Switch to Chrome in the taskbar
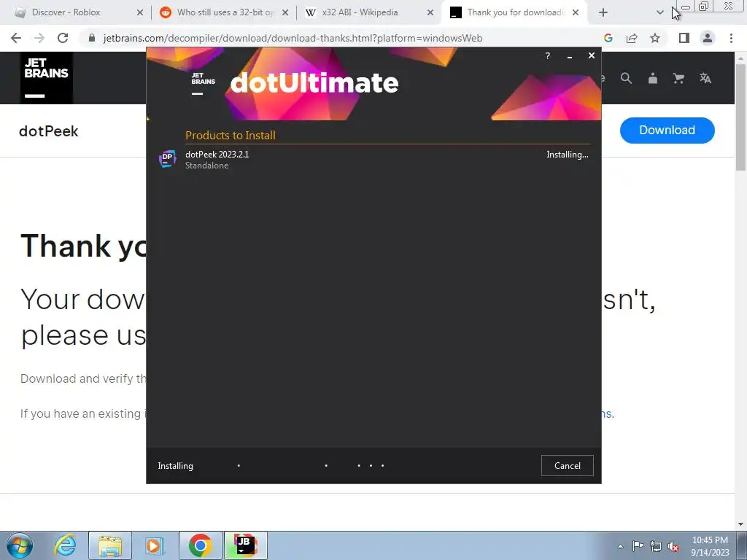Screen dimensions: 747x560 pos(200,545)
